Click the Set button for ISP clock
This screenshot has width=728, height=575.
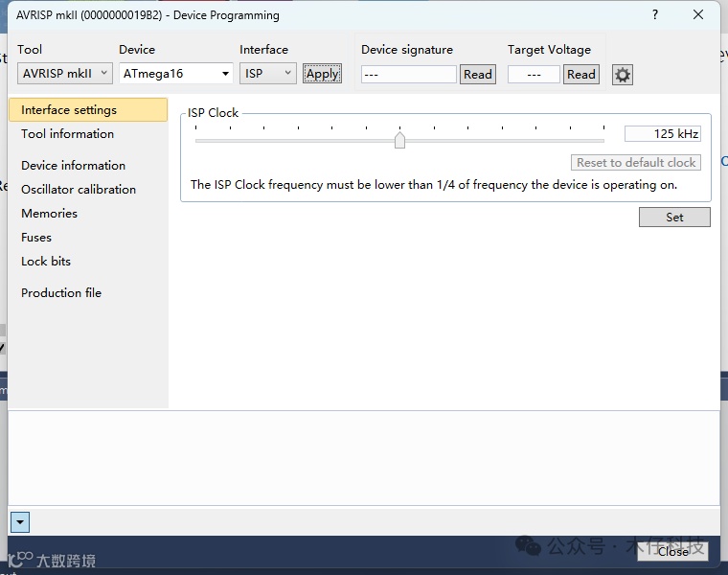coord(674,217)
